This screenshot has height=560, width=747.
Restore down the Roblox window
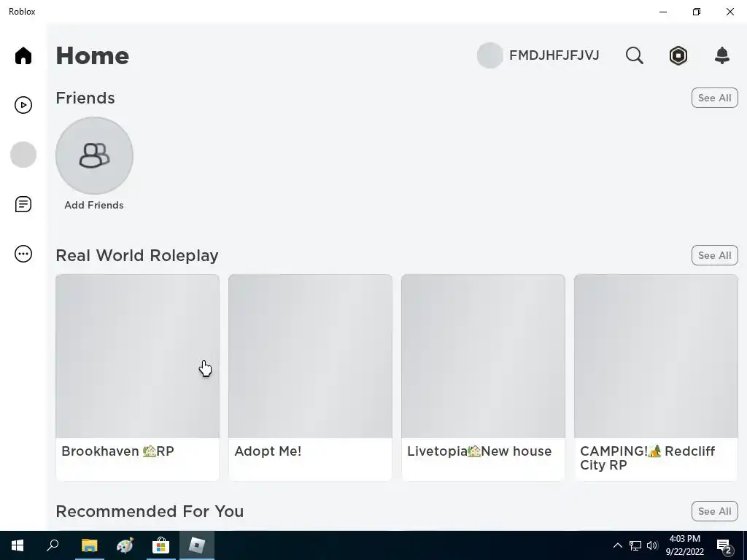tap(697, 12)
